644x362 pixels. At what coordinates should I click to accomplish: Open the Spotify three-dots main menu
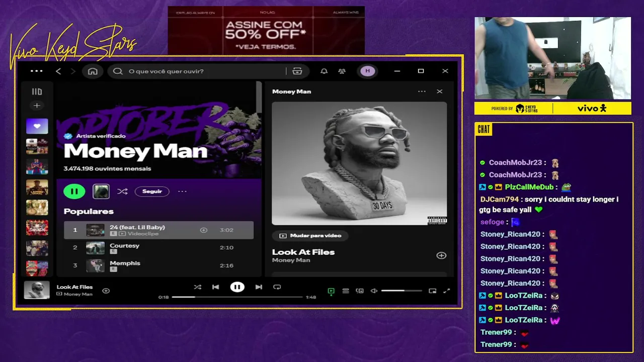[x=37, y=71]
